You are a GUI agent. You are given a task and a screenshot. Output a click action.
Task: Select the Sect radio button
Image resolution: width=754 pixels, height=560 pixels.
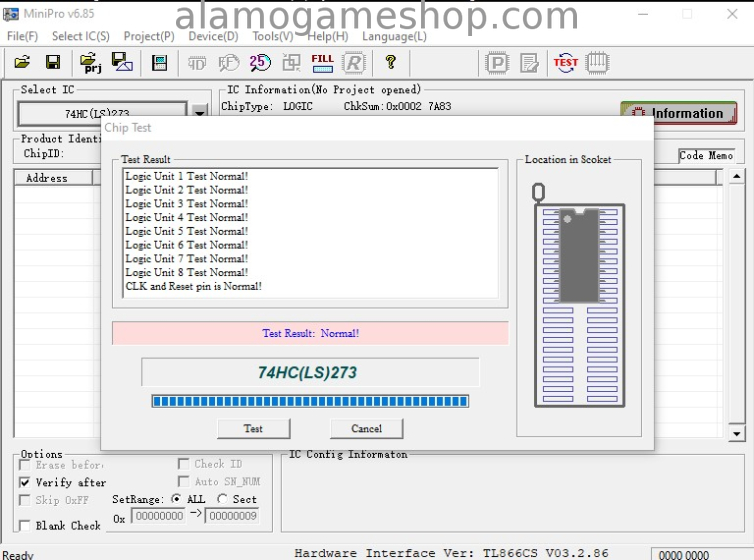222,499
